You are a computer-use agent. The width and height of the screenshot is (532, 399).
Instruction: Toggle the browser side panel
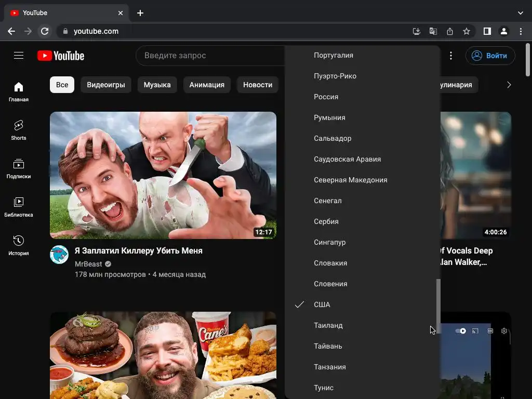(487, 31)
